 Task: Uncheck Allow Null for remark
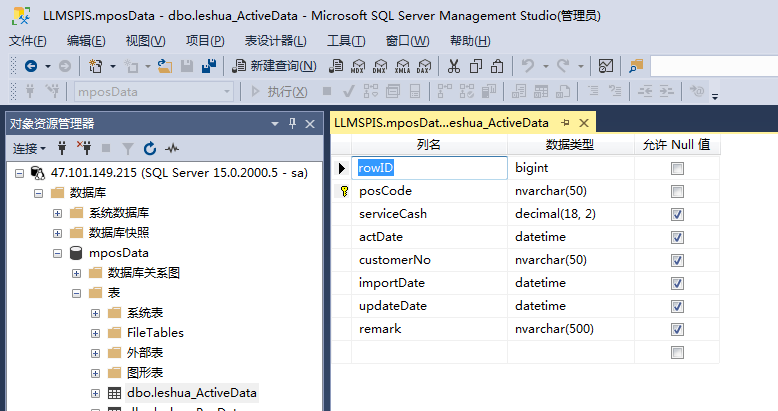(x=677, y=329)
